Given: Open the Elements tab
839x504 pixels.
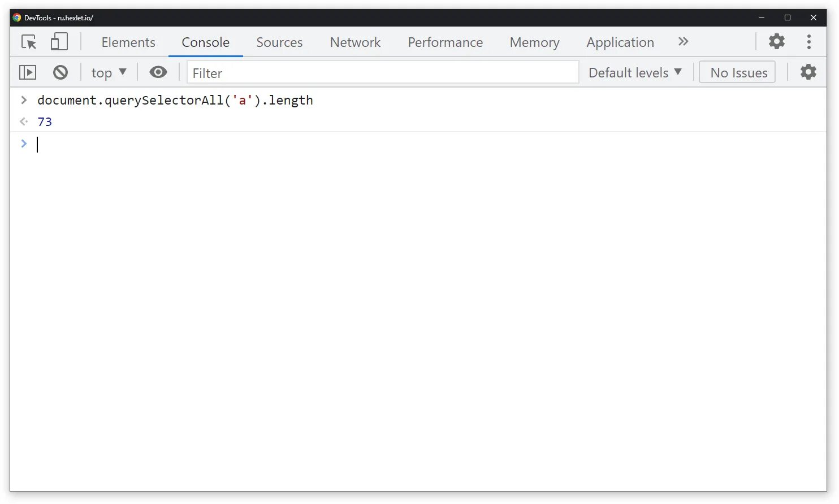Looking at the screenshot, I should (128, 42).
